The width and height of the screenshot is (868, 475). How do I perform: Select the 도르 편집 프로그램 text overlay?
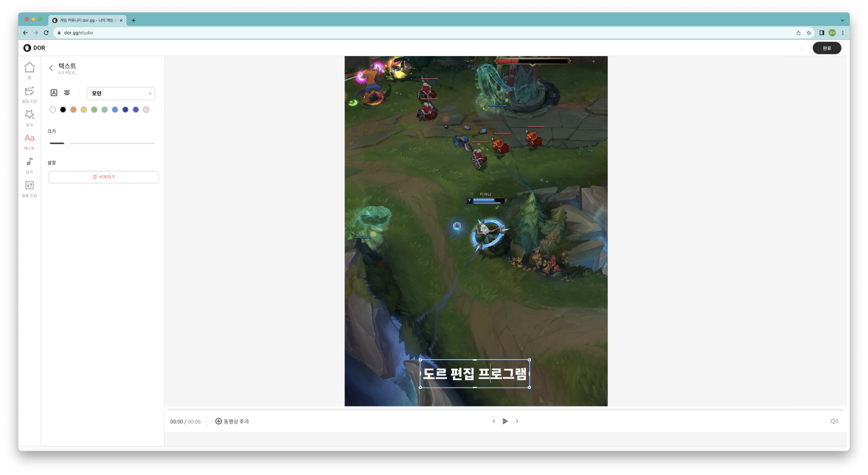[475, 374]
